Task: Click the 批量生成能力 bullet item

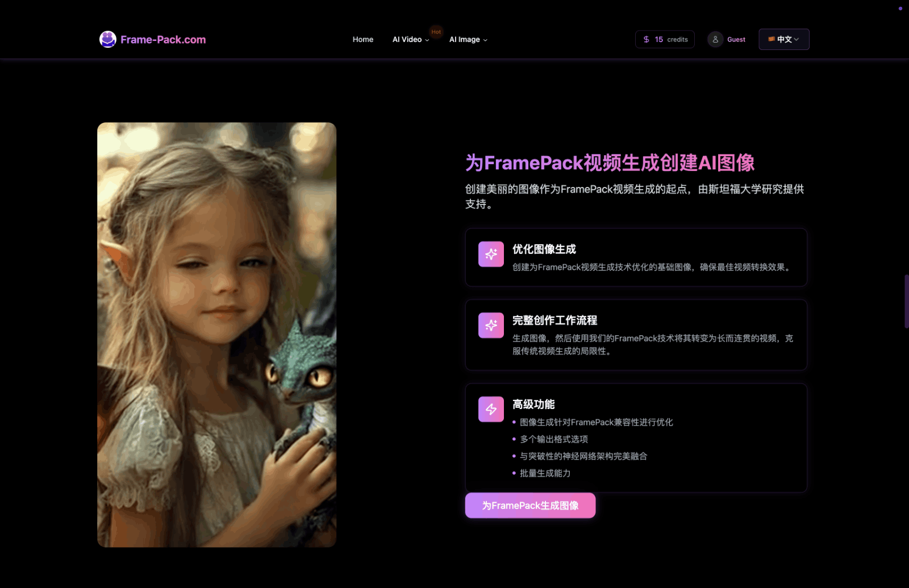Action: (x=545, y=473)
